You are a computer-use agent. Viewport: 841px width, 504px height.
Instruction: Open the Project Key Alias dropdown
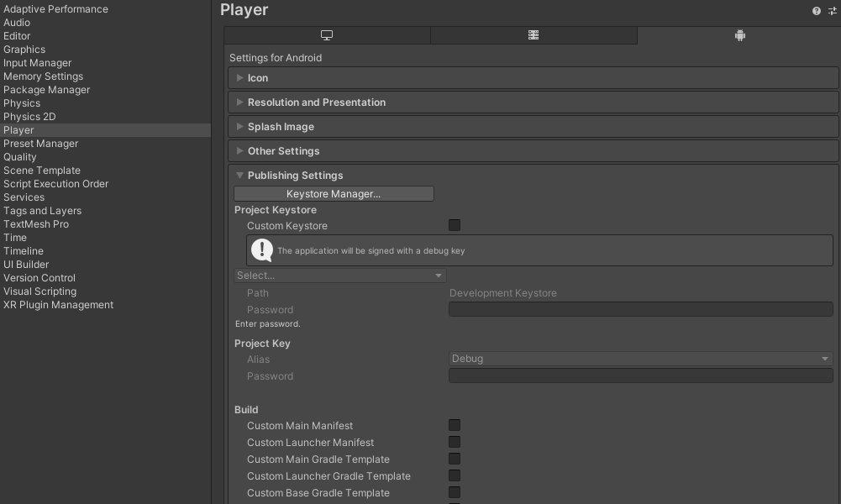point(640,359)
